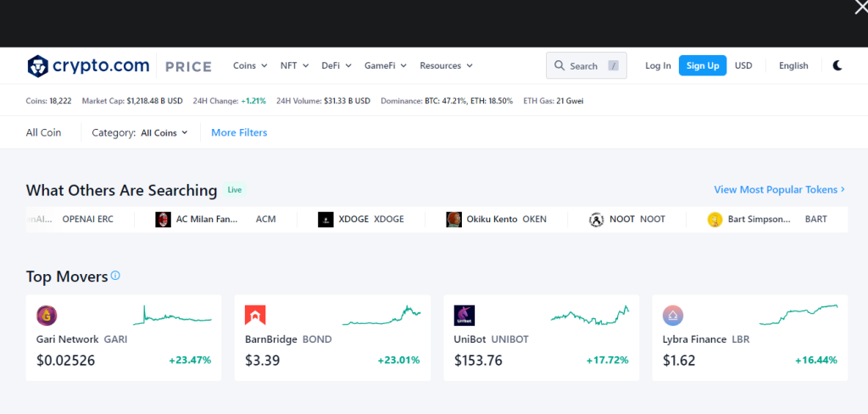Change the English language setting

pos(793,65)
